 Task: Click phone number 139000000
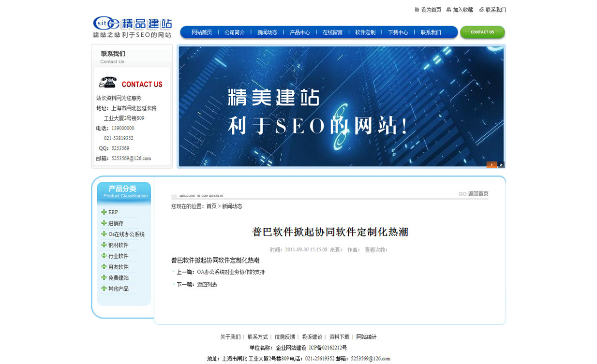click(x=123, y=128)
